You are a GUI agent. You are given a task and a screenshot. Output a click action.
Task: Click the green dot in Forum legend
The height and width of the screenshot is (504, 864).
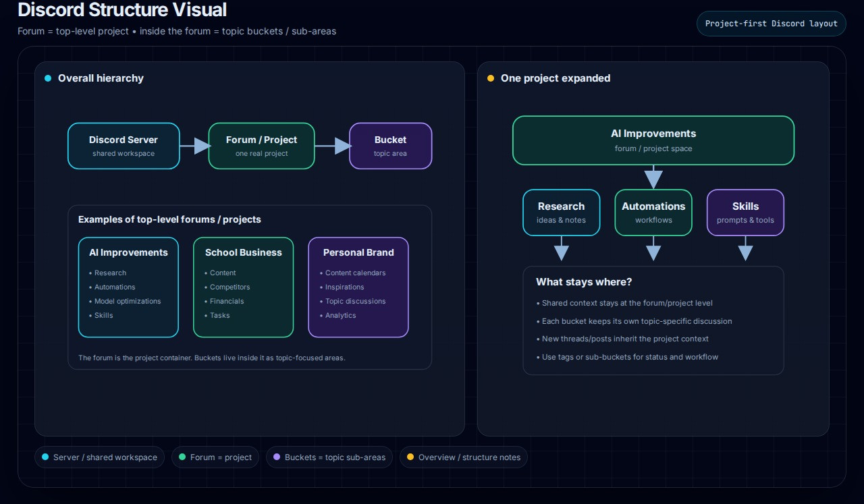[182, 457]
